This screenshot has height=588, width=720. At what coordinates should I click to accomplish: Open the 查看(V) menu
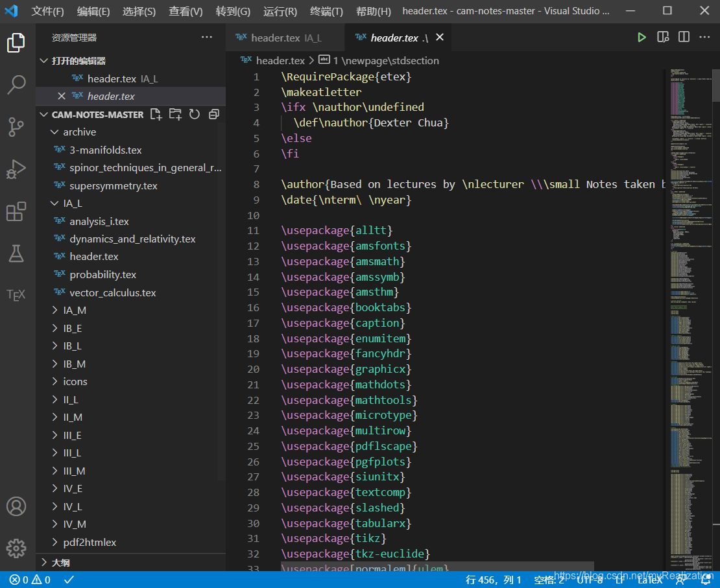pos(186,11)
